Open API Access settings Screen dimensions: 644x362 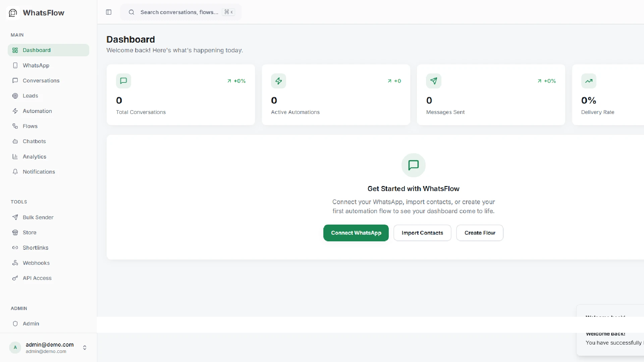click(x=48, y=278)
